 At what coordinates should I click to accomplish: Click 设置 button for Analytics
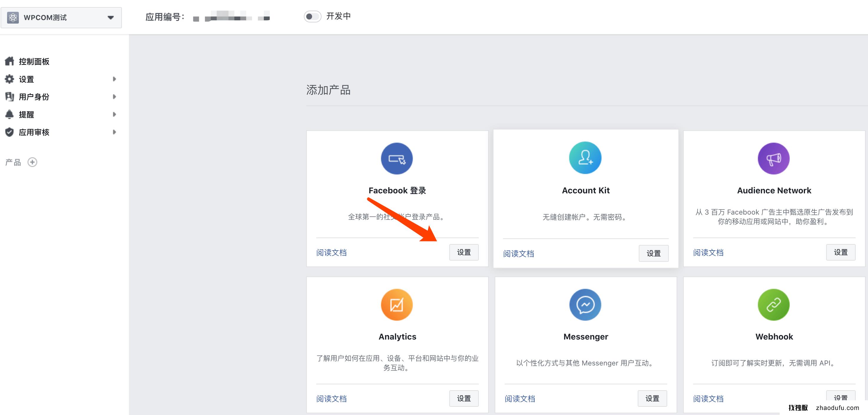pos(464,398)
